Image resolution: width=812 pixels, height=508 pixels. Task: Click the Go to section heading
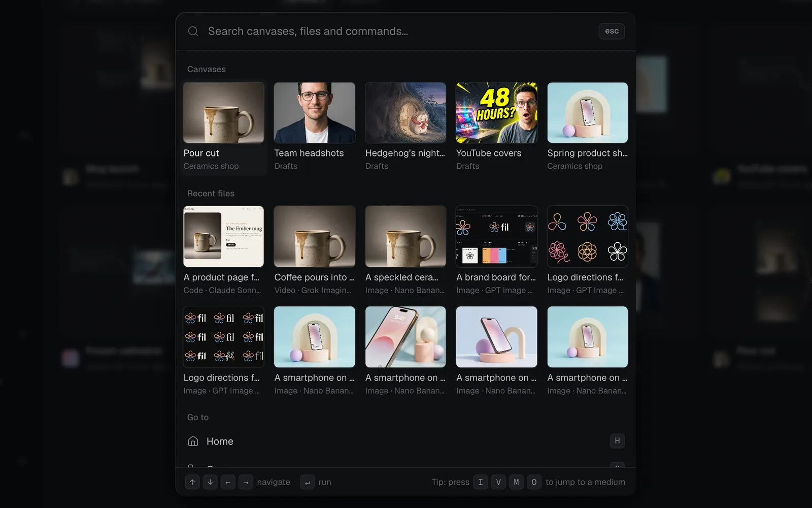tap(197, 417)
